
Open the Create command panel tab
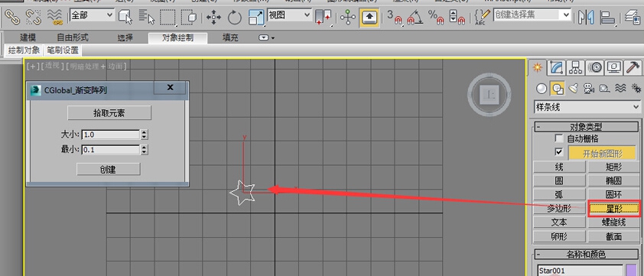click(538, 67)
